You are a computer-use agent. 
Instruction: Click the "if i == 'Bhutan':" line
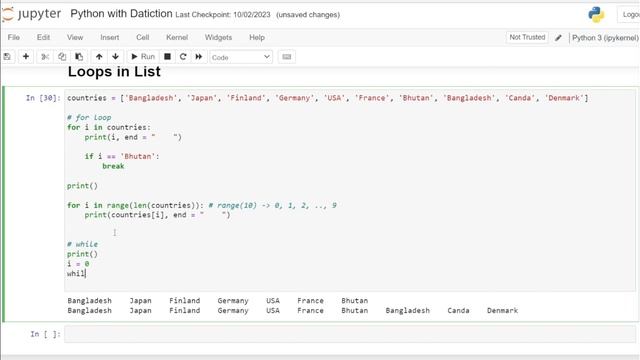[x=122, y=156]
